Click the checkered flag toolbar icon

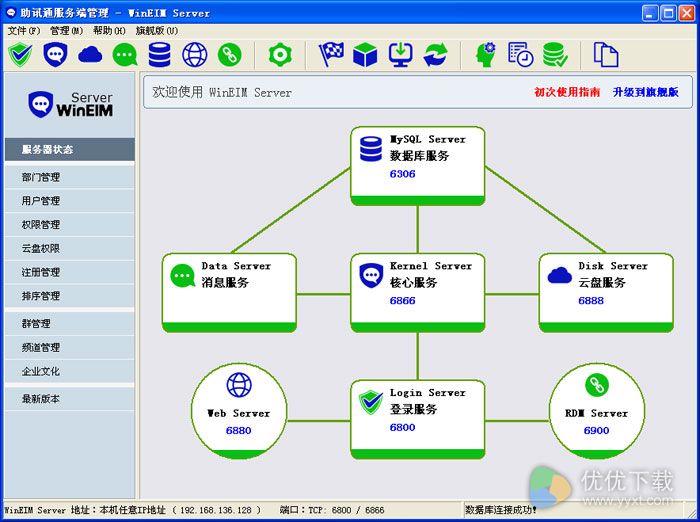point(331,54)
